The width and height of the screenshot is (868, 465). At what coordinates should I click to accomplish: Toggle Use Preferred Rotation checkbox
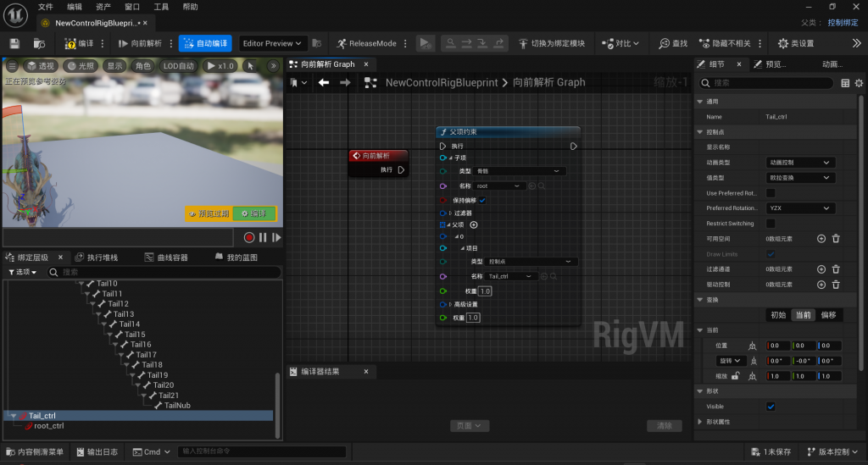click(770, 193)
